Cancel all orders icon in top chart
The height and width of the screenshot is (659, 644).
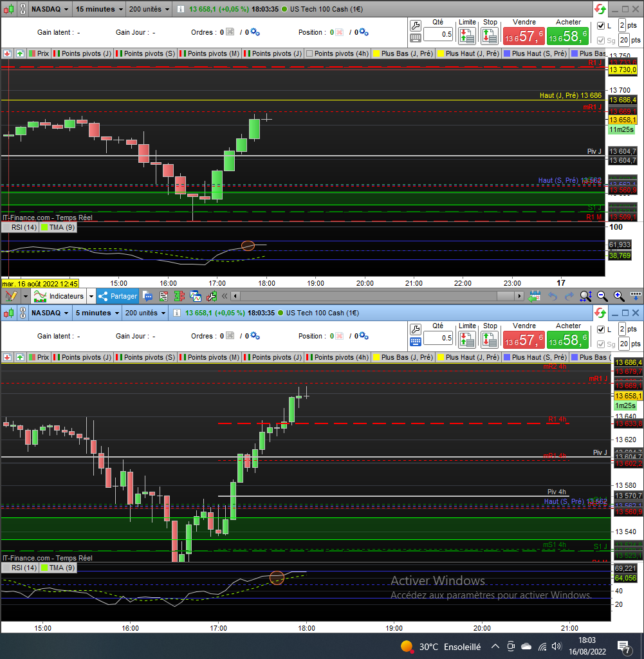[230, 32]
